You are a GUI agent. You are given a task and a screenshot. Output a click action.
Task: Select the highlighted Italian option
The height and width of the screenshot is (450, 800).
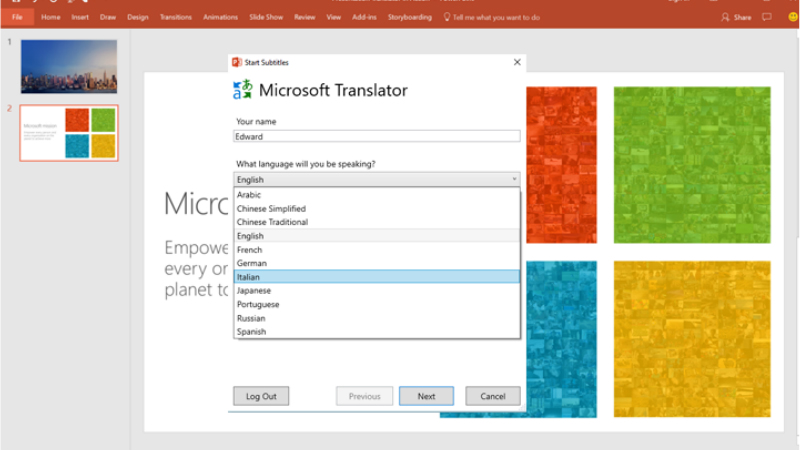pos(377,277)
